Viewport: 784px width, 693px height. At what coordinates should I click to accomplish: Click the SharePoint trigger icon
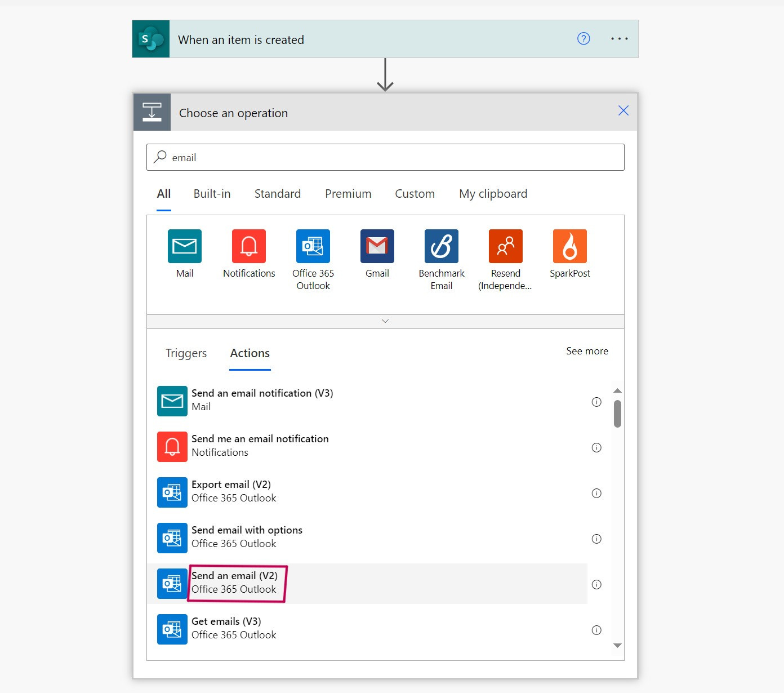(x=151, y=39)
